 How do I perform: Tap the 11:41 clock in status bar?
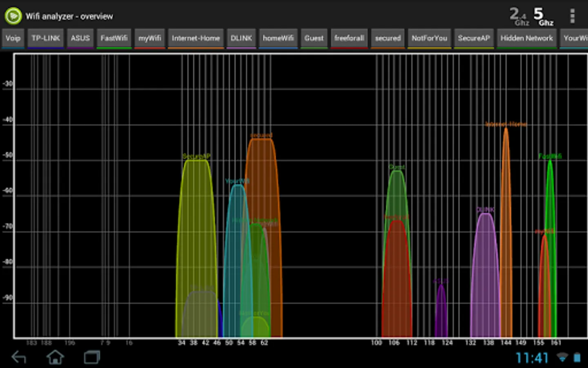pos(532,358)
